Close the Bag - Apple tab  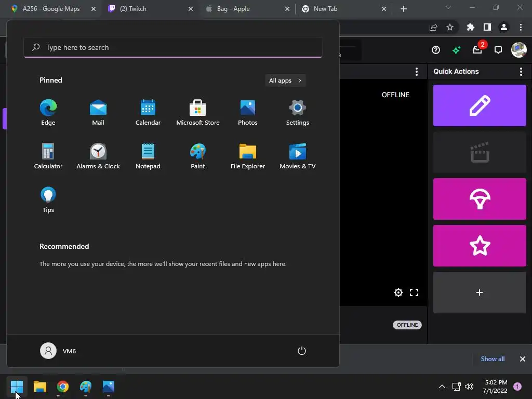287,9
